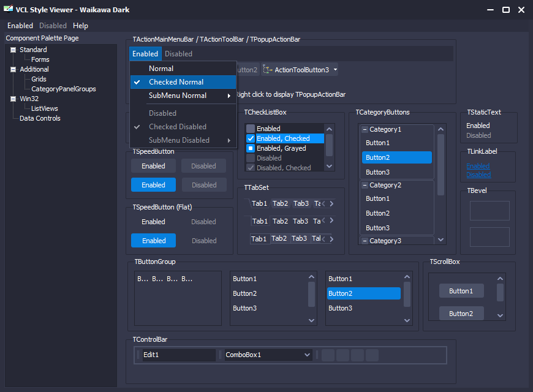
Task: Toggle the Checked Normal menu entry
Action: 183,82
